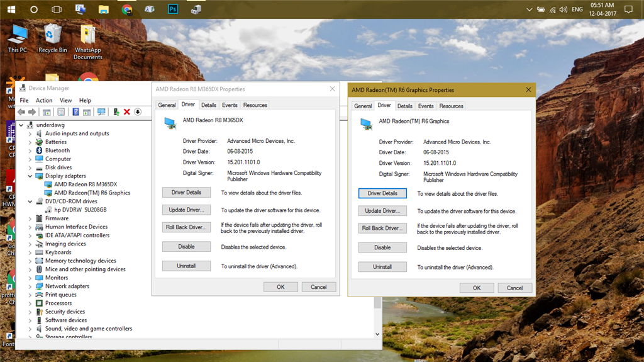Click Uninstall in R6 Graphics Properties
The height and width of the screenshot is (362, 644).
point(382,267)
